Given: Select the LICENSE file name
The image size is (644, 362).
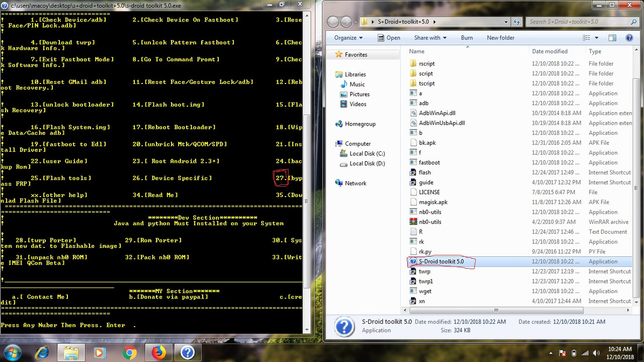Looking at the screenshot, I should (x=429, y=192).
